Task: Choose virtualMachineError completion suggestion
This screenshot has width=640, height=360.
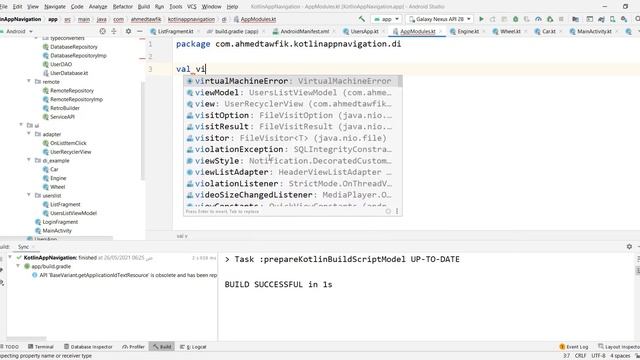Action: [292, 81]
